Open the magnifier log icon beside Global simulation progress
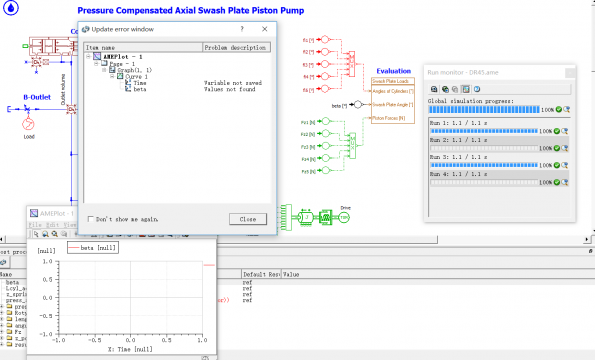Image resolution: width=595 pixels, height=360 pixels. (x=567, y=110)
